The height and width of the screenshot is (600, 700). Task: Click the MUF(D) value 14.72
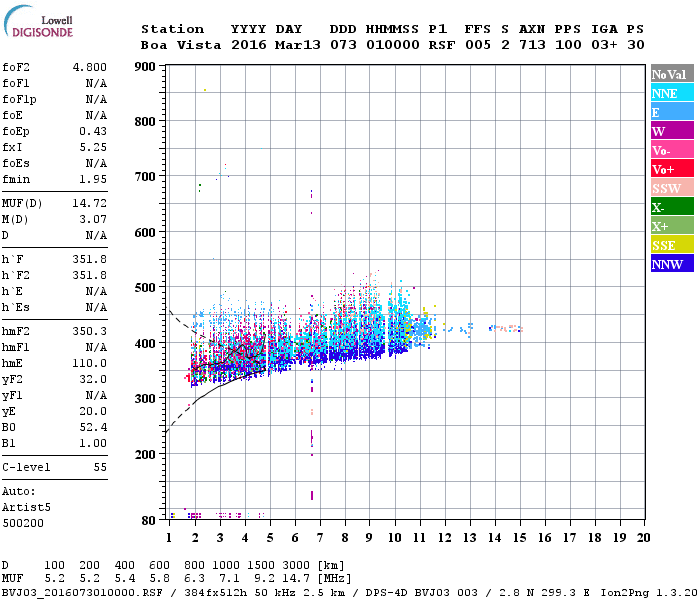tap(90, 203)
